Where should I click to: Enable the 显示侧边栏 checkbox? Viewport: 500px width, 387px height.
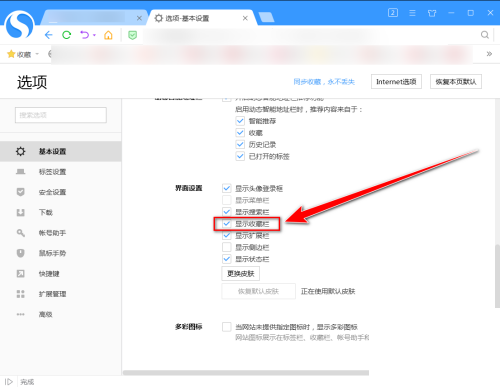pos(227,247)
